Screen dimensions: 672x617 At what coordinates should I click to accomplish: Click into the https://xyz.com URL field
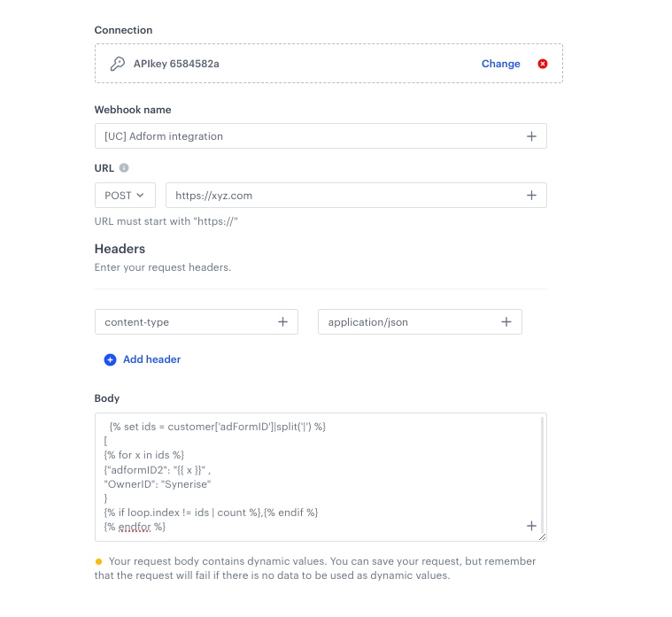345,196
